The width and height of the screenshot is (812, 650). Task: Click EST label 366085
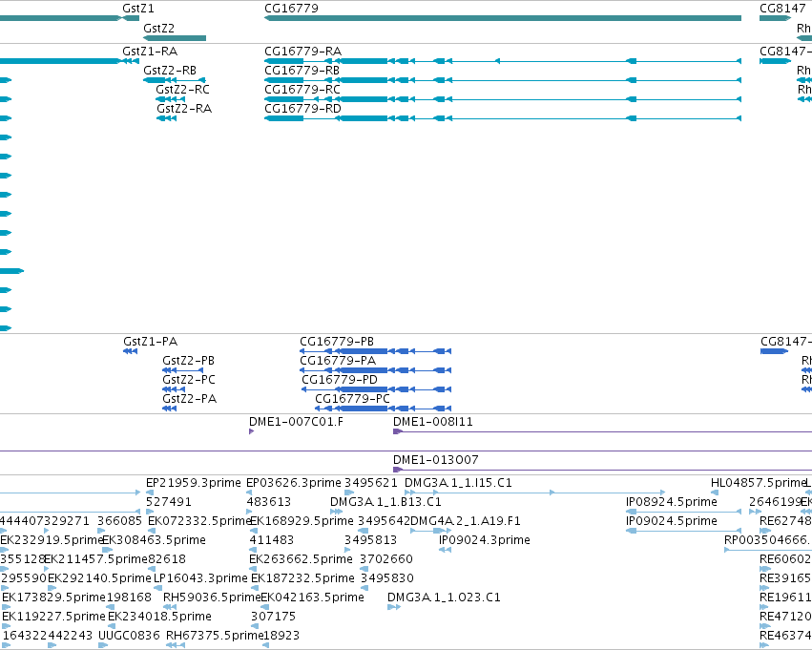tap(119, 520)
